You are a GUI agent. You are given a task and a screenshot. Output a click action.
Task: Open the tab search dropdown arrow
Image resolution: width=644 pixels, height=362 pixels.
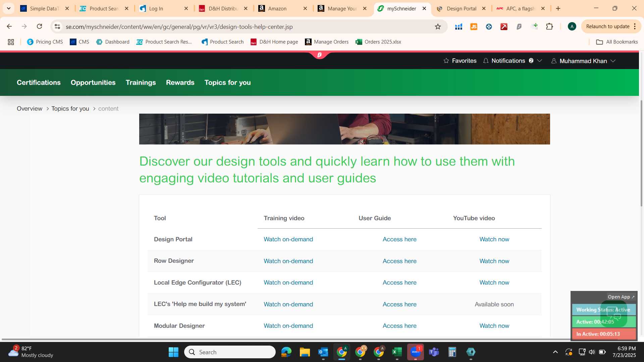[x=9, y=8]
